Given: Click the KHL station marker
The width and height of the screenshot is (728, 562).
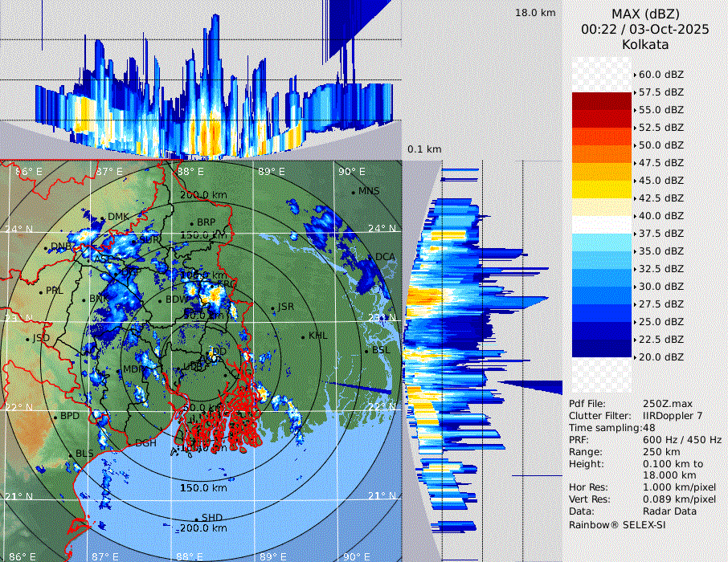Looking at the screenshot, I should click(x=304, y=336).
